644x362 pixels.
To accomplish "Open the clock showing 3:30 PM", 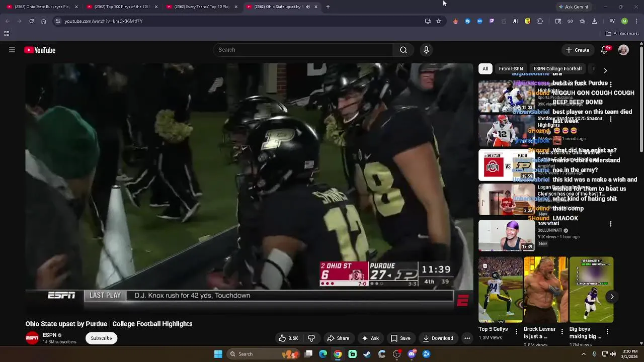I will (630, 354).
